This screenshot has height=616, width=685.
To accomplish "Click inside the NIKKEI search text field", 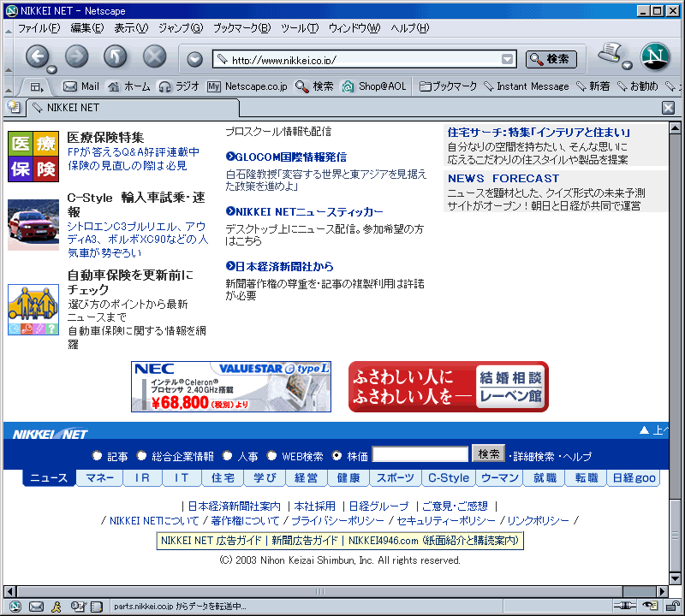I will [x=420, y=454].
